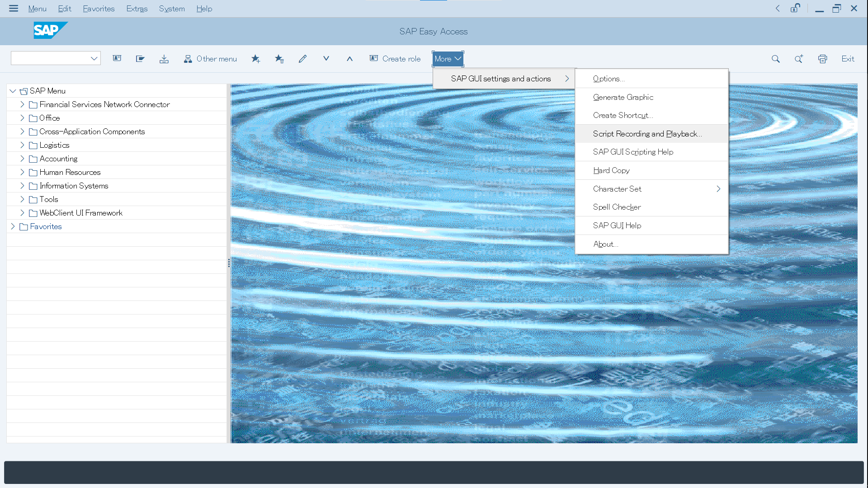Screen dimensions: 868x488
Task: Open the transaction code dropdown arrow
Action: pyautogui.click(x=94, y=59)
